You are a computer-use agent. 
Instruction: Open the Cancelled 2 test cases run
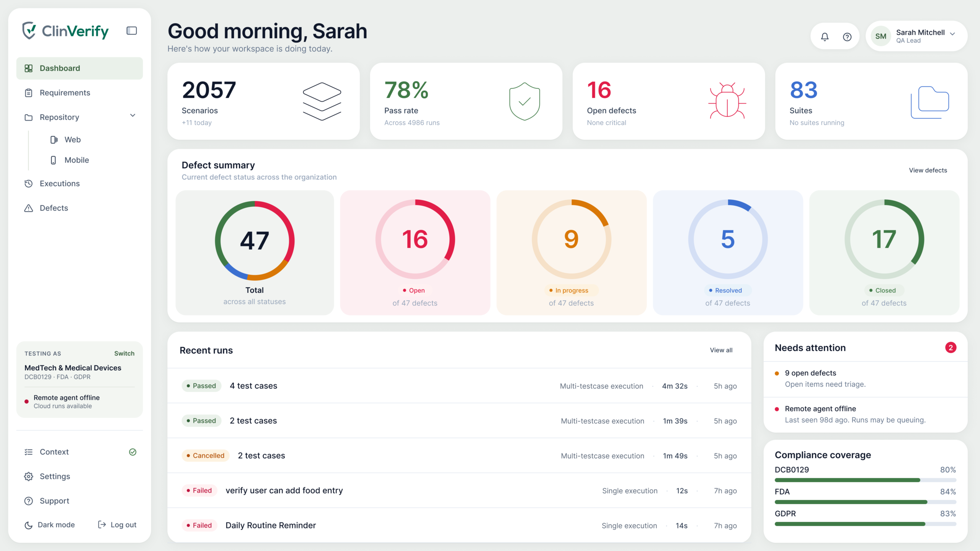pos(459,456)
